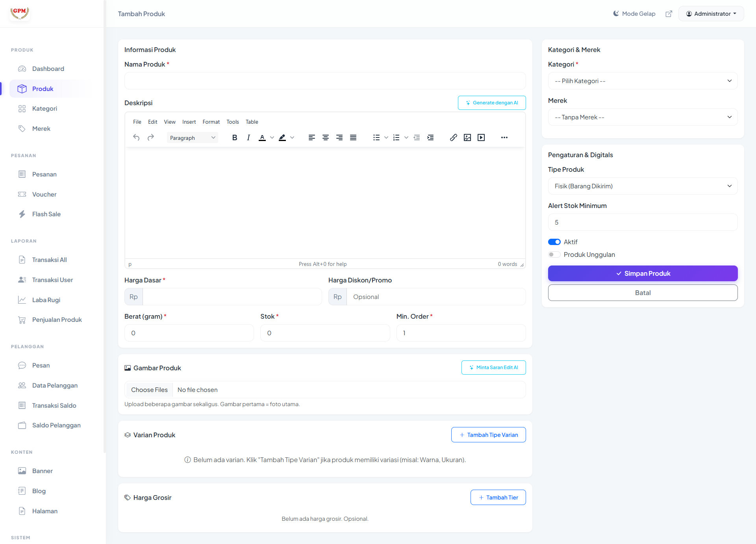
Task: Reveal more toolbar options ellipsis
Action: (x=504, y=137)
